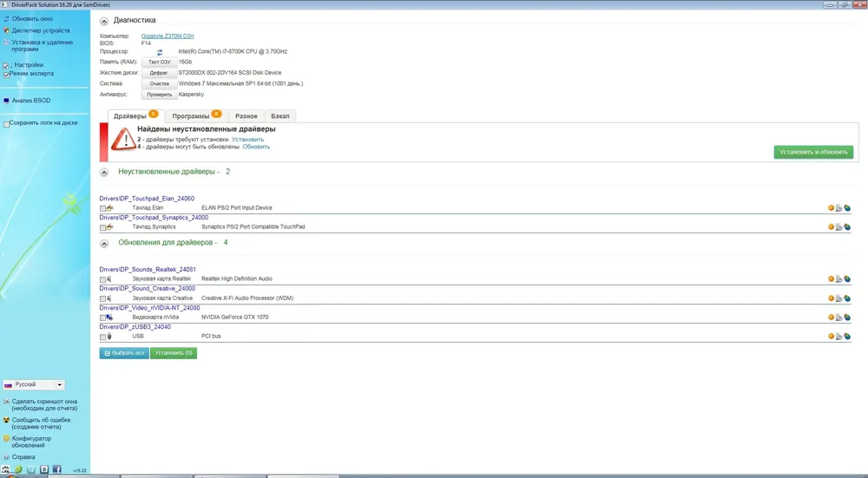Enable Сохранять логи на диске checkbox
This screenshot has width=868, height=478.
[x=6, y=124]
